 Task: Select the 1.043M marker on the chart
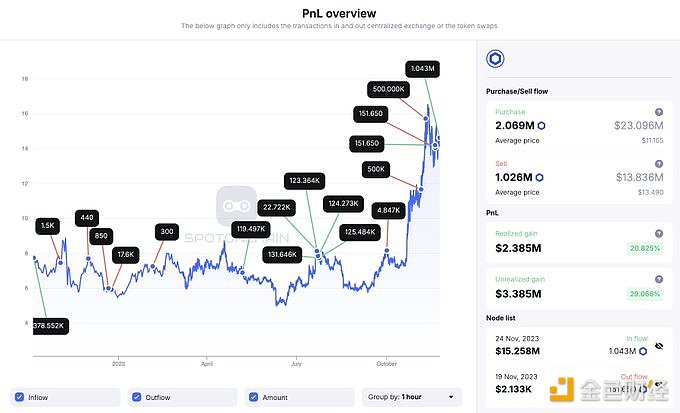(x=422, y=68)
